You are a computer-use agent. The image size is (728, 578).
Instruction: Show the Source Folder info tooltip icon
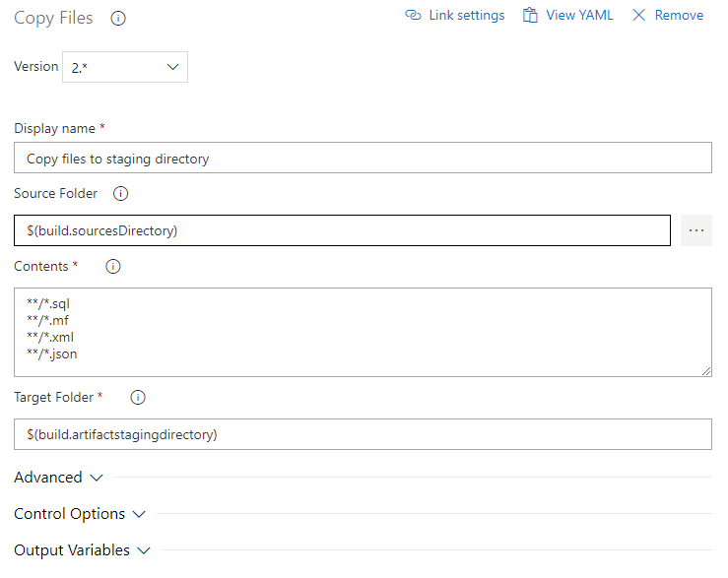(121, 194)
